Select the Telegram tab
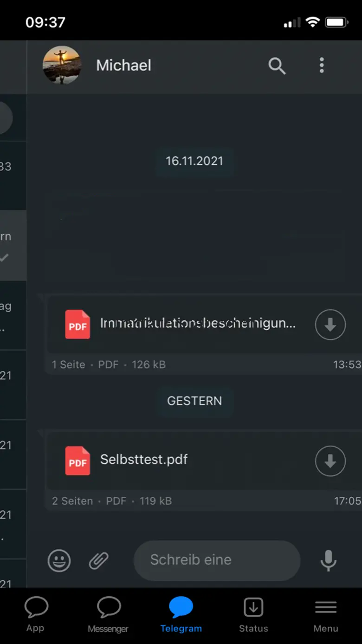 [181, 615]
